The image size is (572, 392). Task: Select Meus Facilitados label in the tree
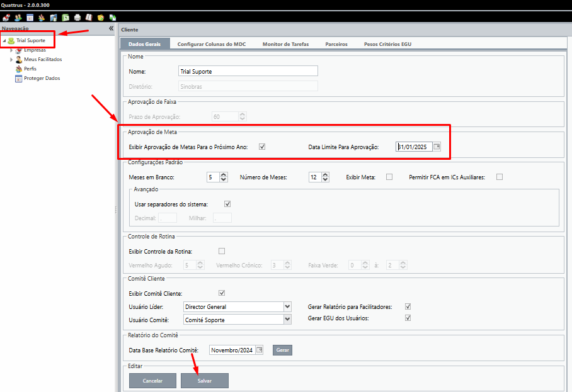click(x=43, y=59)
